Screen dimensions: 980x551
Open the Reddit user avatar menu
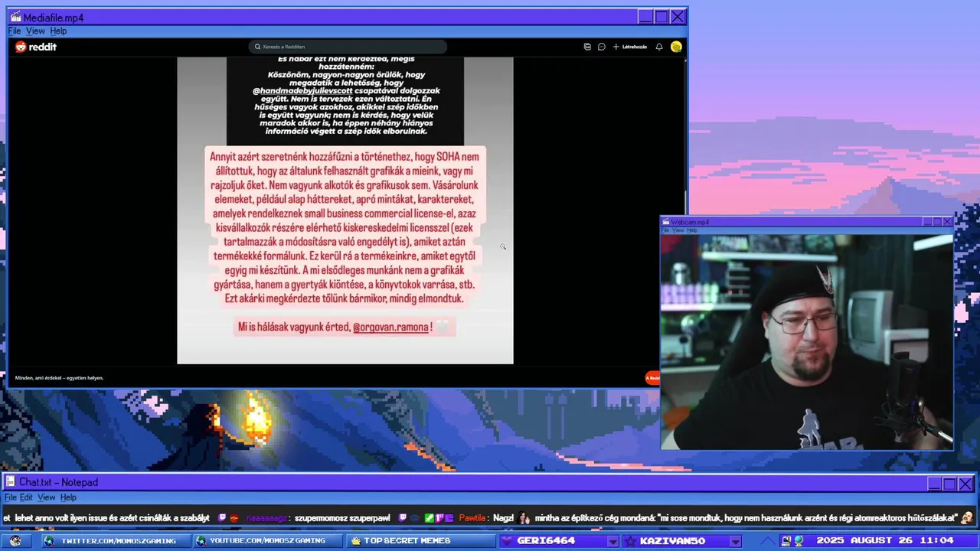676,47
